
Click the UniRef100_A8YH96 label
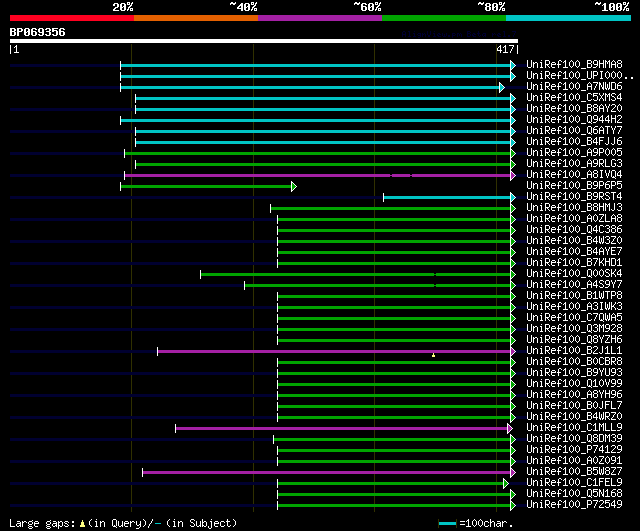(574, 395)
